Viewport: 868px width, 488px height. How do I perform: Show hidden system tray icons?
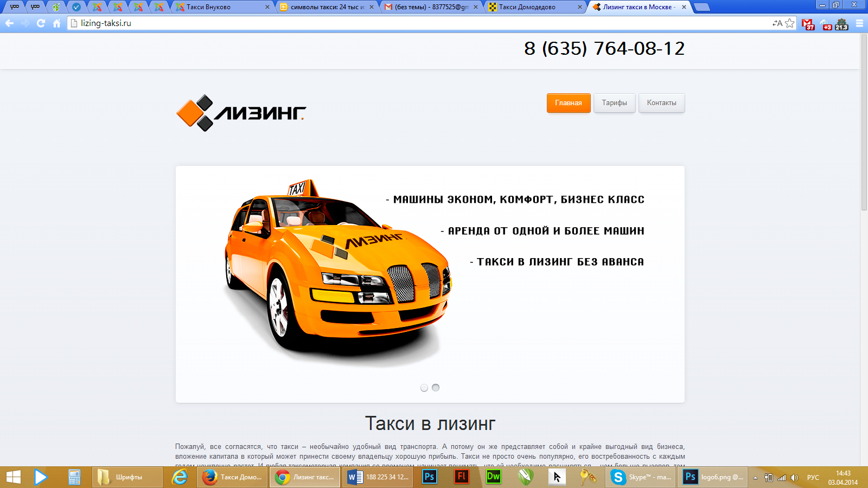tap(755, 478)
